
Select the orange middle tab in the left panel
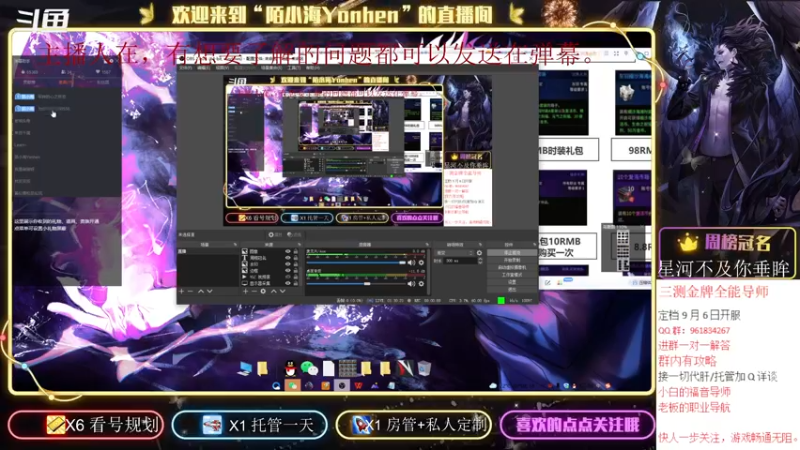[x=65, y=82]
